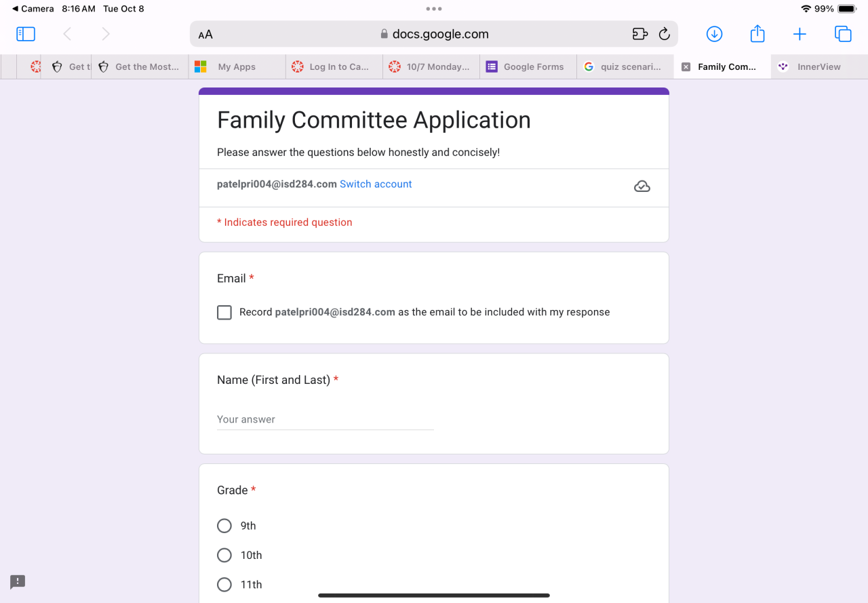Open the Safari downloads icon
Screen dimensions: 868x603
click(x=714, y=34)
